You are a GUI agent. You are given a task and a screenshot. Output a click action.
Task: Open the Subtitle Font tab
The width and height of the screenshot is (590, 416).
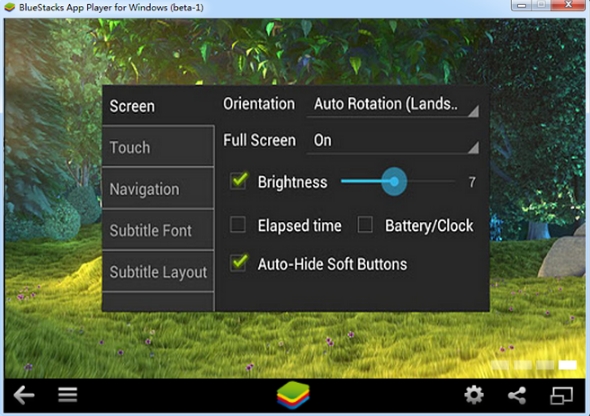(158, 229)
